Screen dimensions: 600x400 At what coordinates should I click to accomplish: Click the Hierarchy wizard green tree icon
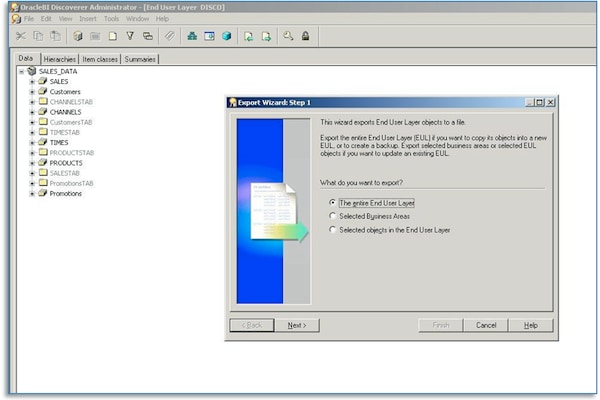(x=192, y=36)
